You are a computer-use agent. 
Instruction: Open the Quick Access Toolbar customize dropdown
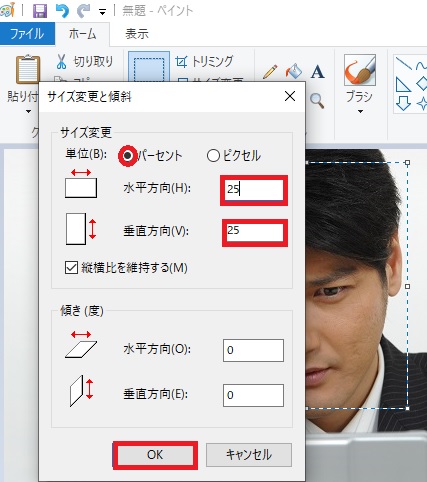pos(102,13)
